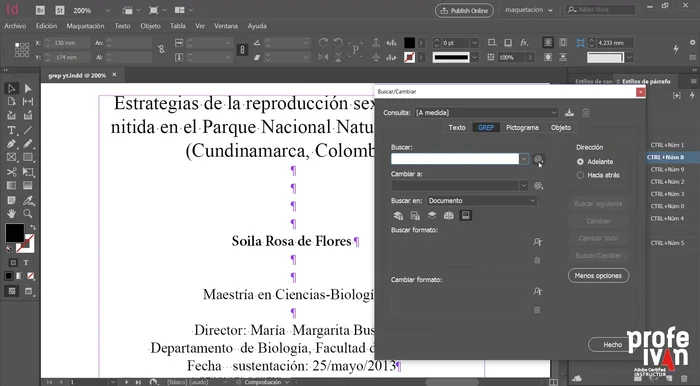Open Buscar en Documento dropdown
This screenshot has width=700, height=386.
[x=483, y=201]
